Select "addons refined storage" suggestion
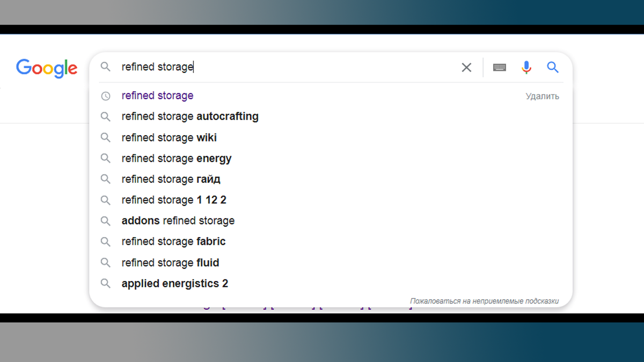 pyautogui.click(x=178, y=221)
